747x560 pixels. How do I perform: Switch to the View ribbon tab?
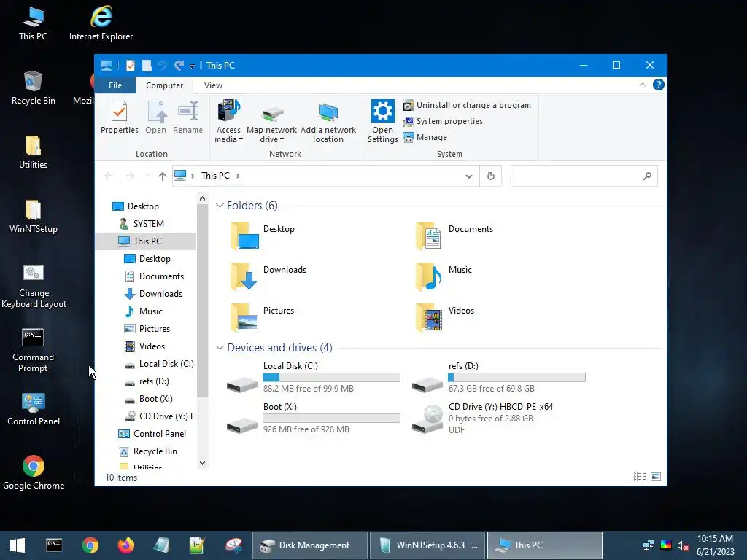(x=213, y=85)
